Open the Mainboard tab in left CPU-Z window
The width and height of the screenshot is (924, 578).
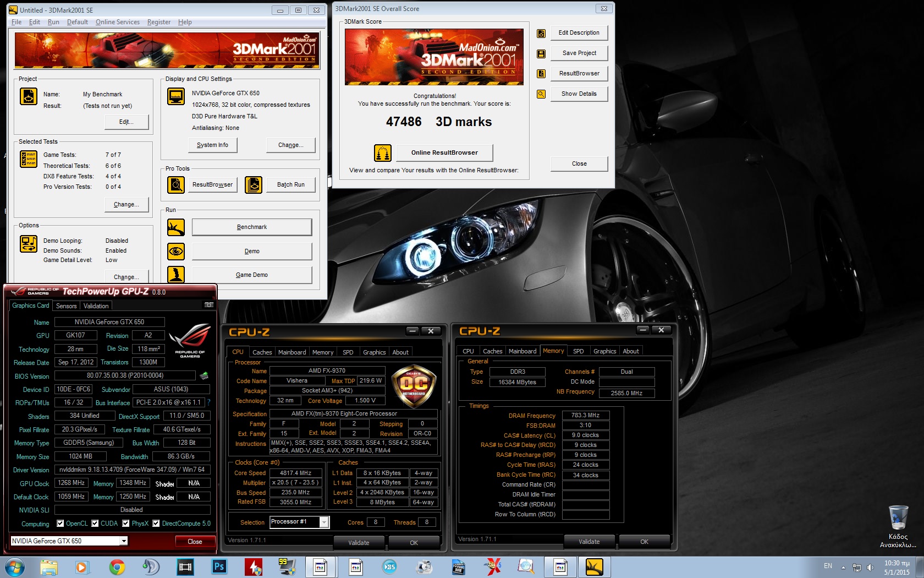click(292, 352)
